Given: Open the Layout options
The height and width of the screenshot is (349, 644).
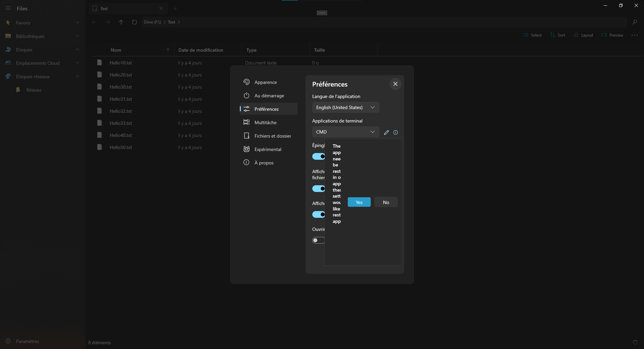Looking at the screenshot, I should 583,35.
